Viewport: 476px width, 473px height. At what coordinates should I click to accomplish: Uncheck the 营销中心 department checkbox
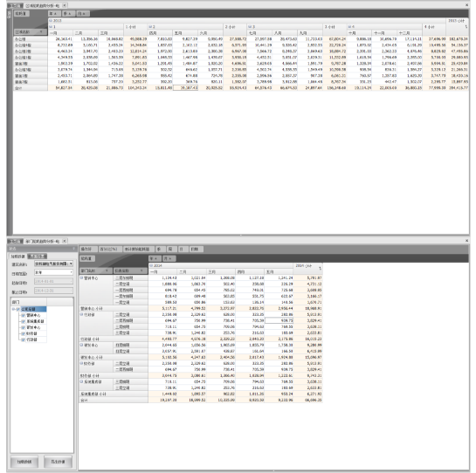tap(24, 315)
